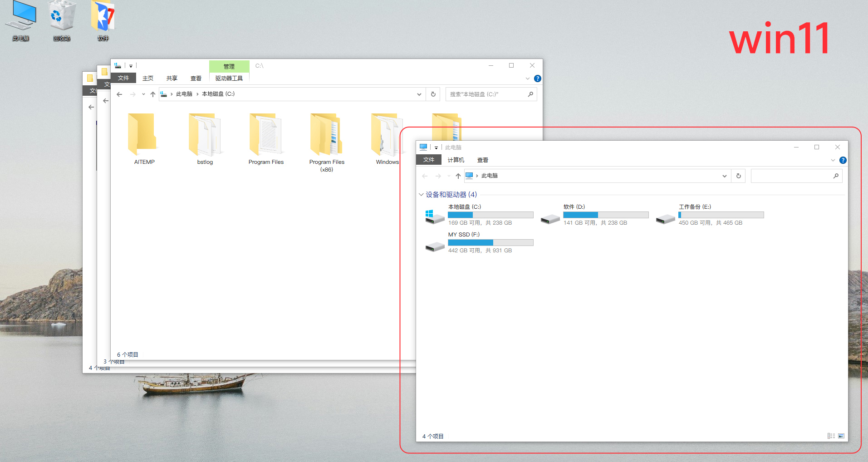Open quick access toolbar dropdown in C: window
Image resolution: width=868 pixels, height=462 pixels.
coord(131,66)
